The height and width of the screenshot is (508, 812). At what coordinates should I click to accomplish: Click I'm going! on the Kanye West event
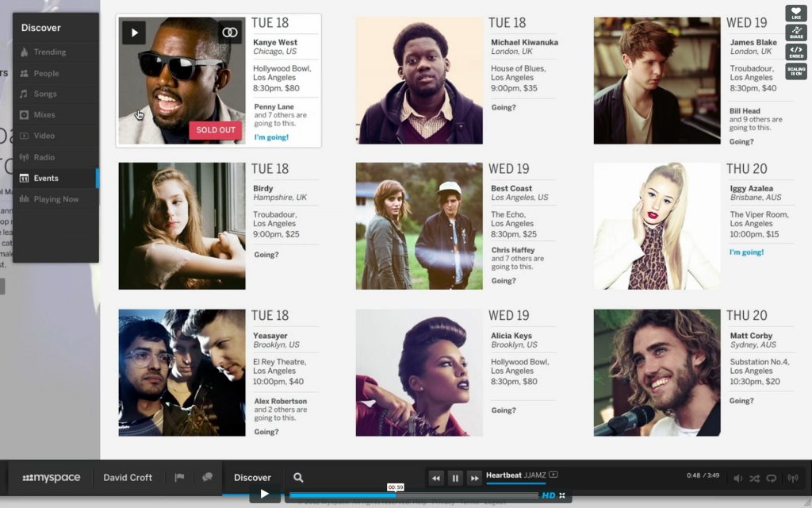(x=271, y=137)
